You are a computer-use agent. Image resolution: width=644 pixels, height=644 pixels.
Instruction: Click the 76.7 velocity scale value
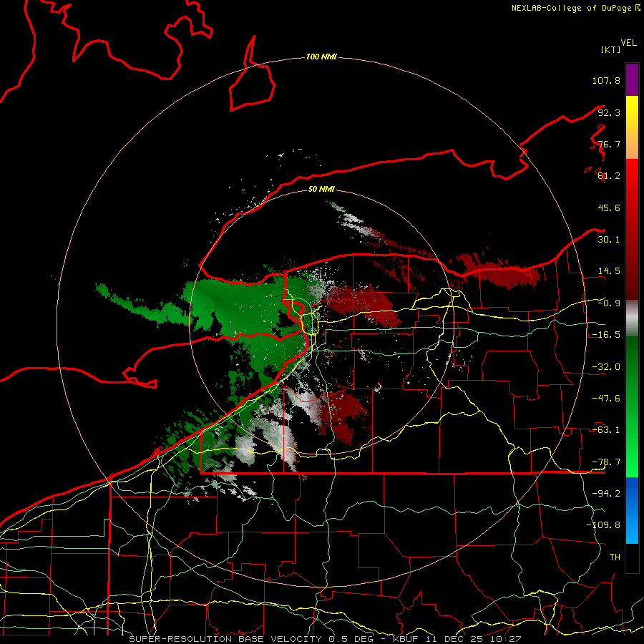click(609, 144)
